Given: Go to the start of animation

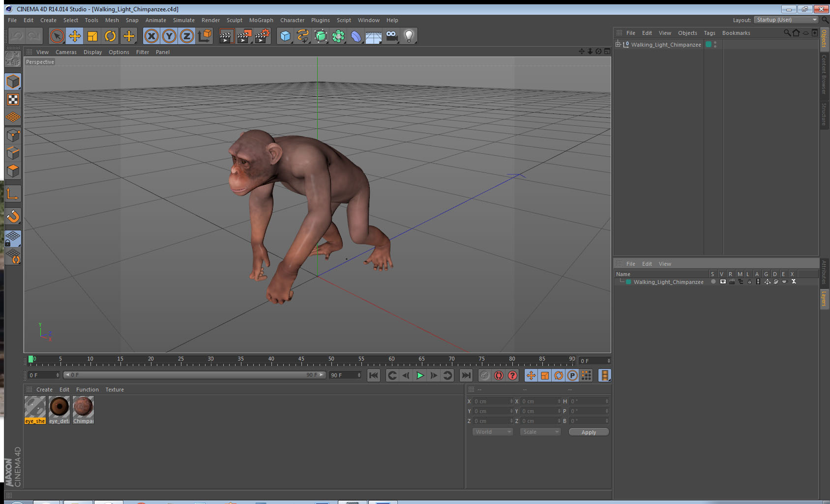Looking at the screenshot, I should click(x=374, y=375).
